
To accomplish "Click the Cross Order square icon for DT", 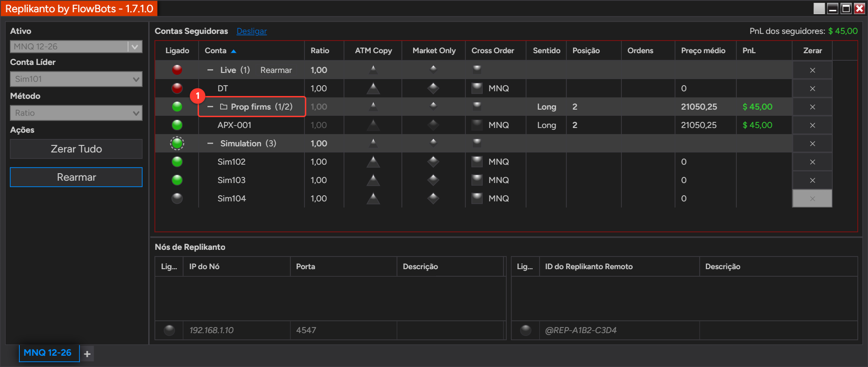I will [477, 88].
